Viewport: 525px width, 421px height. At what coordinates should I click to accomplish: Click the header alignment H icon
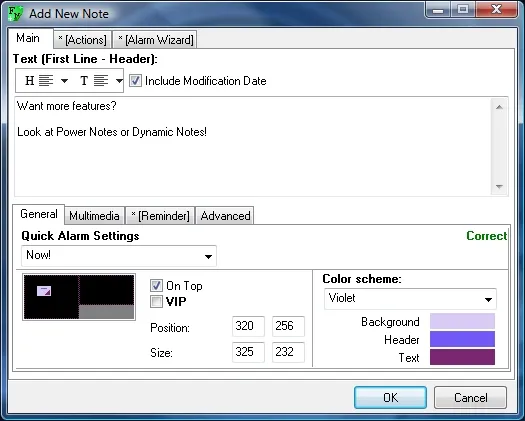(29, 81)
